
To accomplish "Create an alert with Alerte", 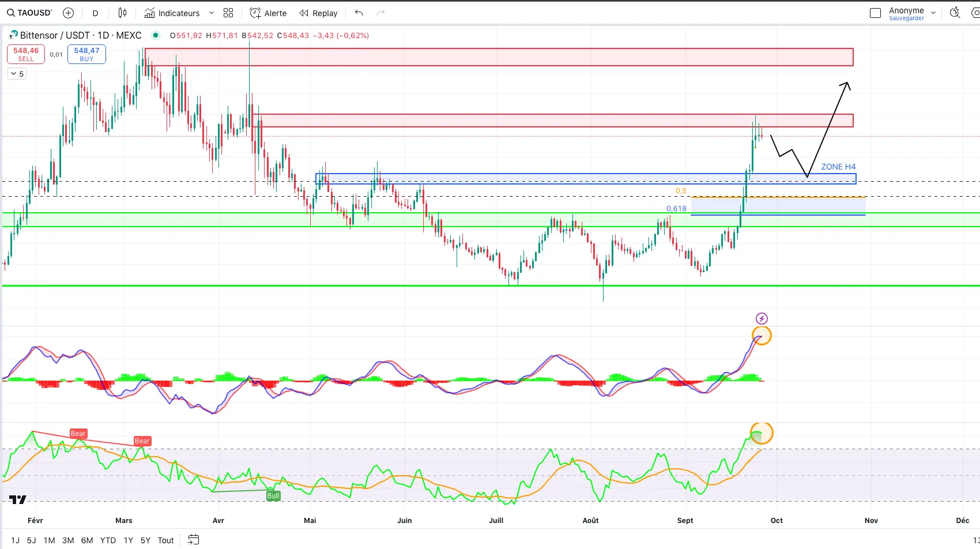I will pyautogui.click(x=268, y=13).
